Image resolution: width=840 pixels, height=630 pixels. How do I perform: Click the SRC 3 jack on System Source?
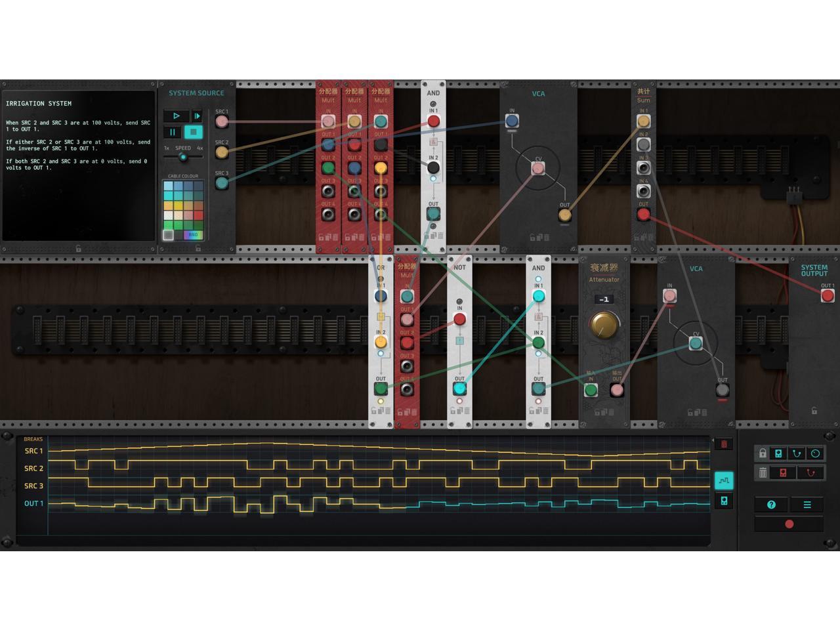click(222, 183)
